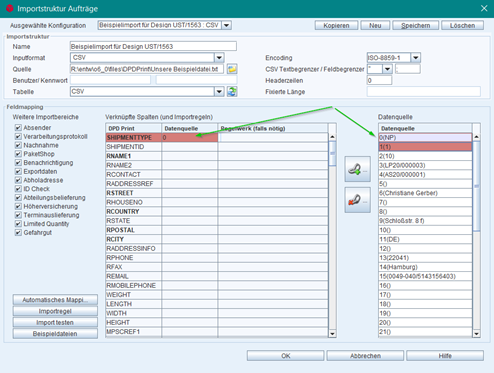Click the red app icon in title bar

click(x=9, y=8)
